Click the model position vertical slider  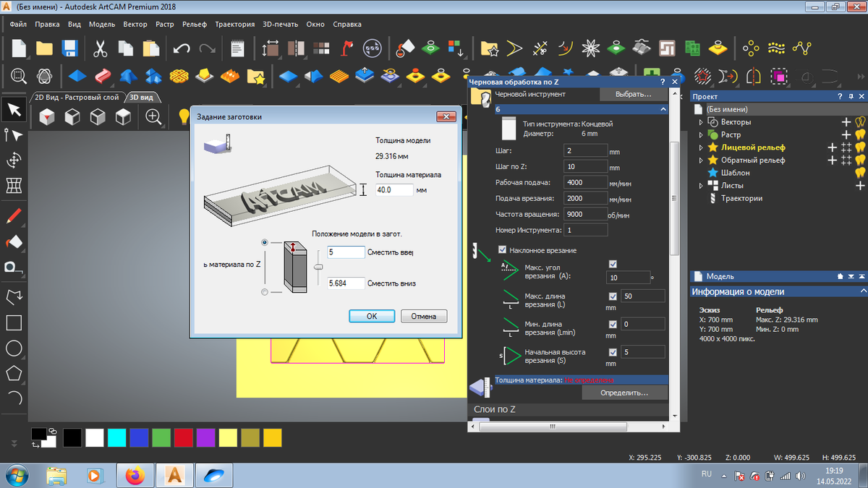click(318, 267)
